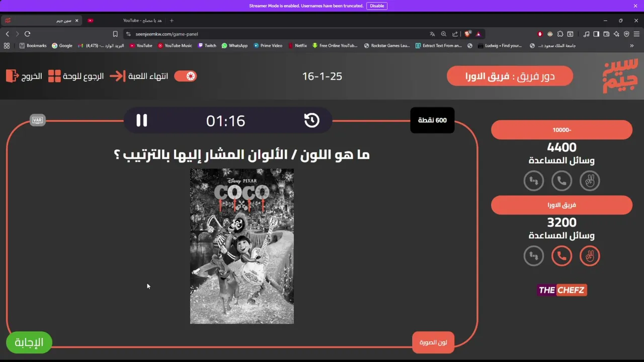644x362 pixels.
Task: Dismiss the streamer mode banner
Action: point(635,6)
